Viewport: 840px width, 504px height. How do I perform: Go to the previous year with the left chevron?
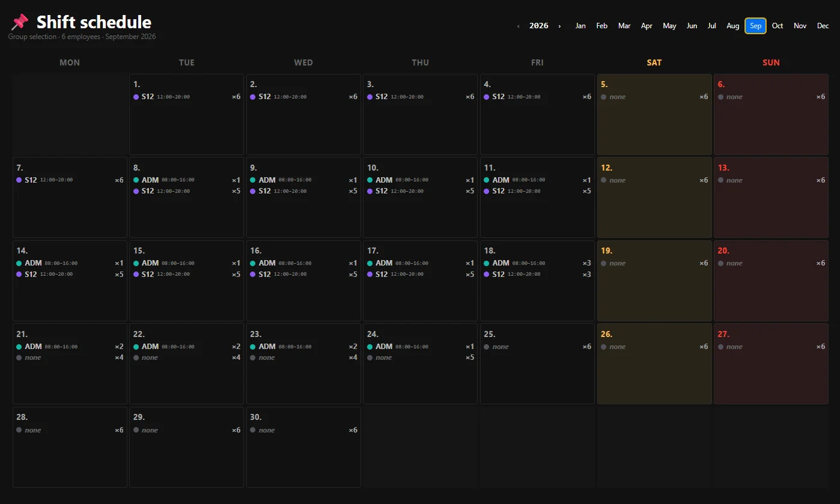[519, 26]
